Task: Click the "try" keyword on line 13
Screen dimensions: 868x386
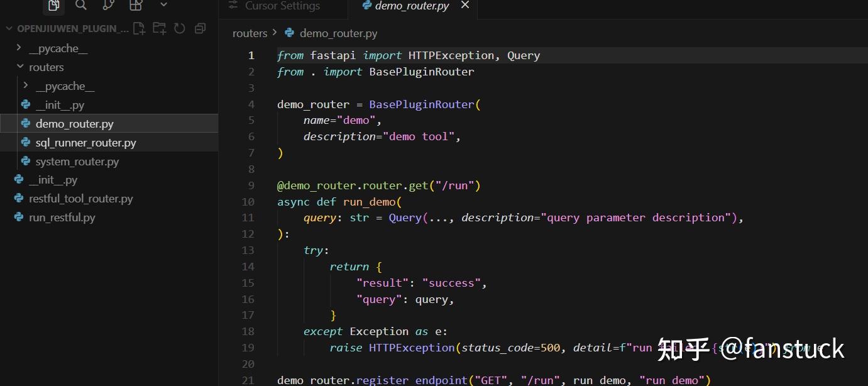Action: tap(313, 250)
